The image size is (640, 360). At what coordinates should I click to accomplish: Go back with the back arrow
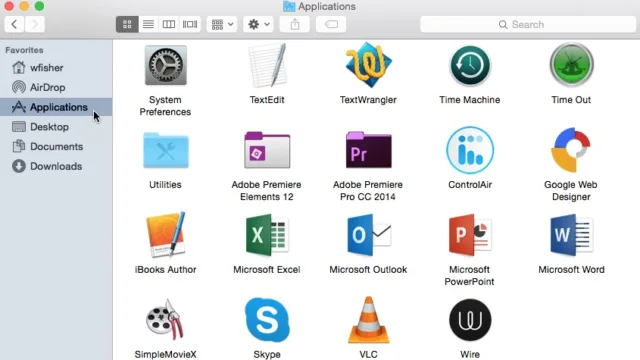[14, 24]
